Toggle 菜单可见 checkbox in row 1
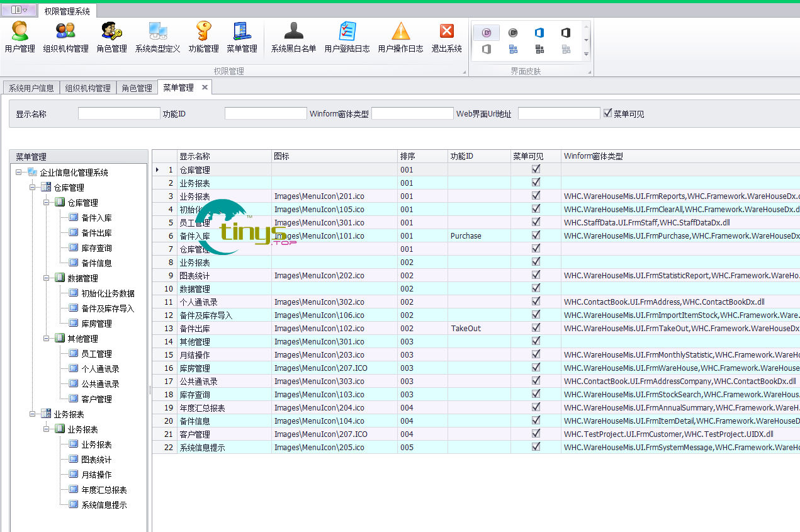 pyautogui.click(x=536, y=169)
